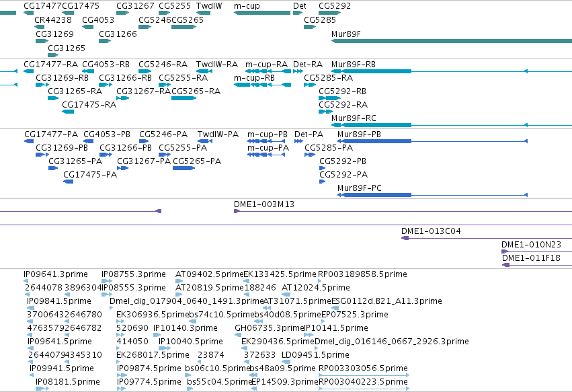
Task: Click the Mur89F-PB protein label
Action: coord(359,134)
